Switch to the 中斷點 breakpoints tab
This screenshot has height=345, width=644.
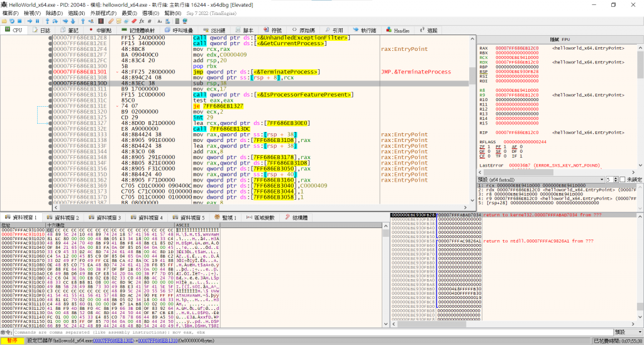[99, 30]
